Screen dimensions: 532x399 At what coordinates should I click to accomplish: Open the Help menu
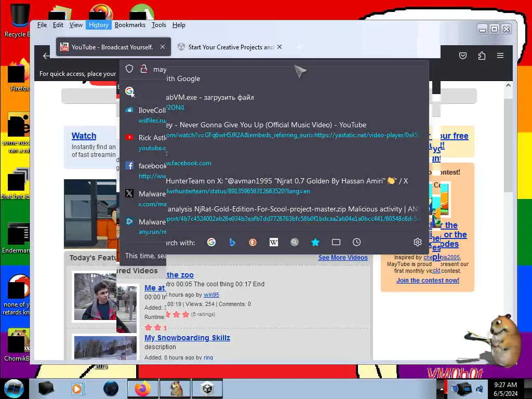[179, 25]
